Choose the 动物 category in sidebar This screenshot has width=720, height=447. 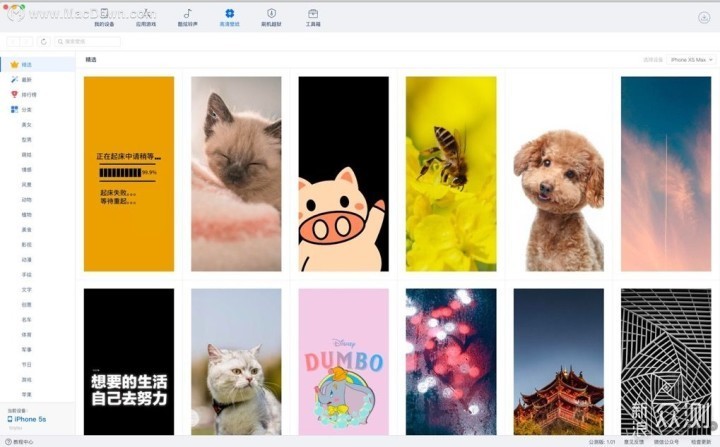[x=27, y=199]
